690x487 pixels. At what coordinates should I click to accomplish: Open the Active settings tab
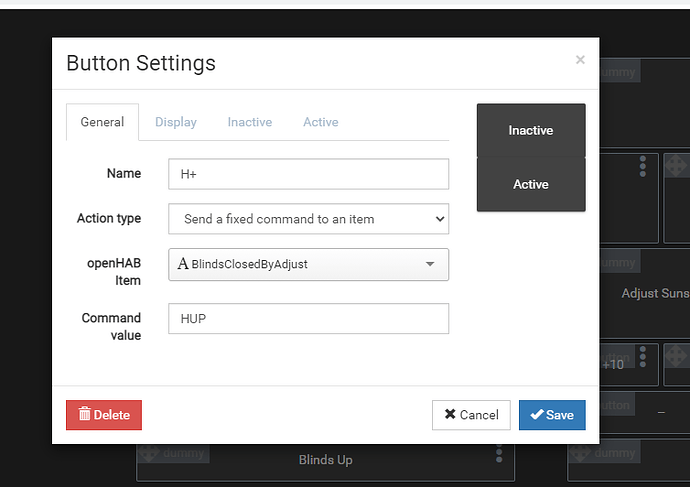[321, 122]
